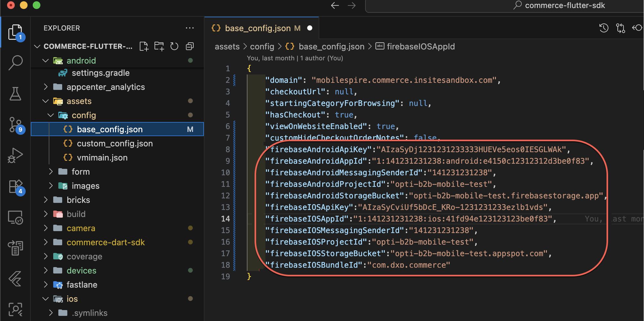Expand the commerce-dart-sdk folder
Screen dimensions: 644x321
[x=46, y=242]
